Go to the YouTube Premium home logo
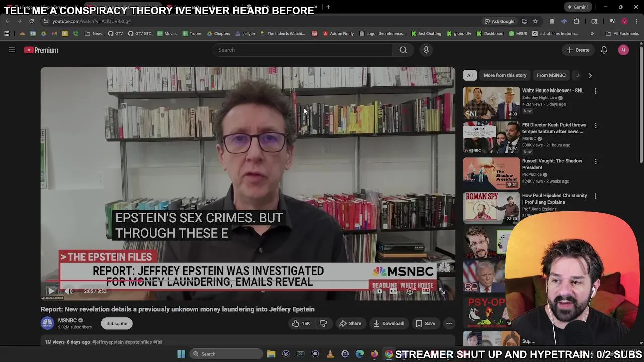This screenshot has width=644, height=362. pyautogui.click(x=41, y=50)
